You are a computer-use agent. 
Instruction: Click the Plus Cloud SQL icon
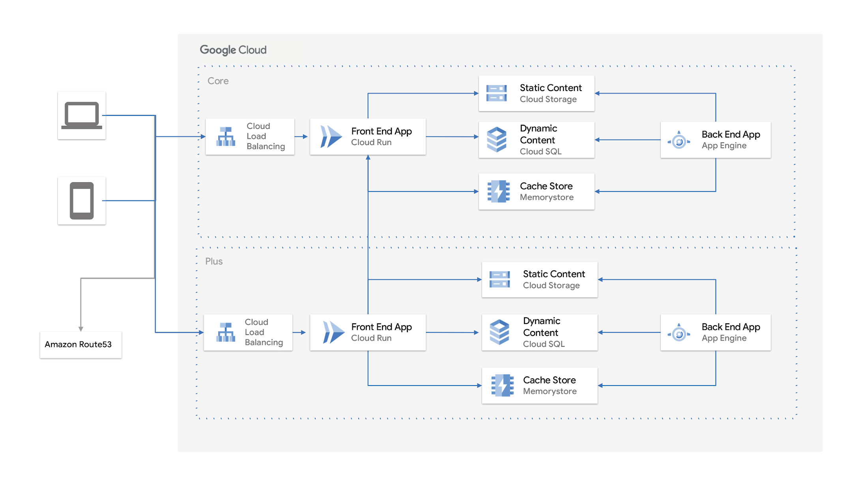[499, 332]
